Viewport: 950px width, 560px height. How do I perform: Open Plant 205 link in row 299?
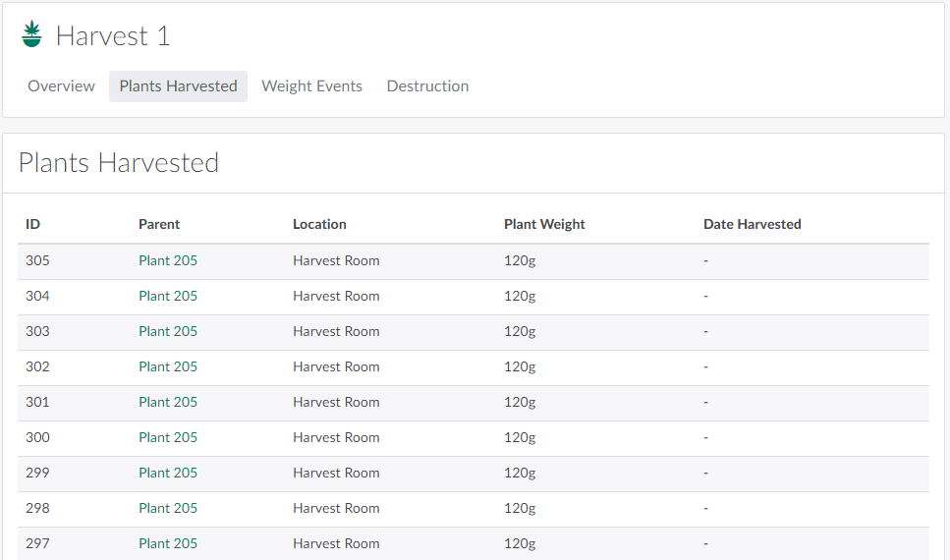pos(168,473)
